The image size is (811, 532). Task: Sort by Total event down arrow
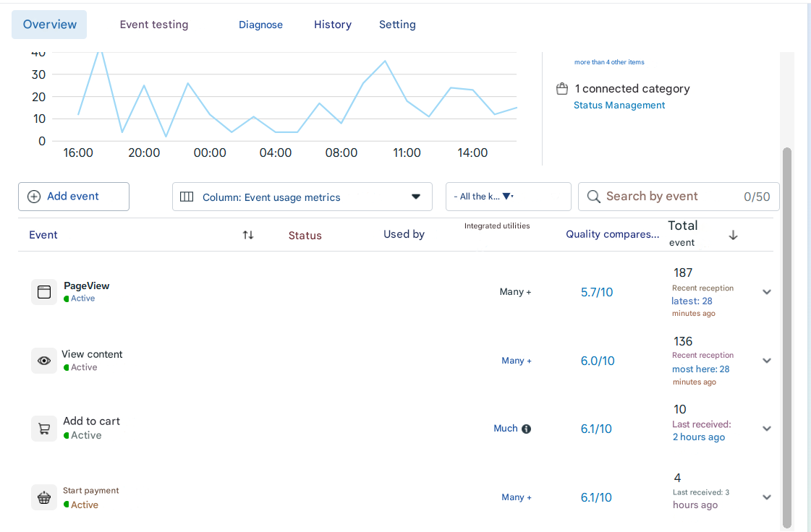coord(733,235)
